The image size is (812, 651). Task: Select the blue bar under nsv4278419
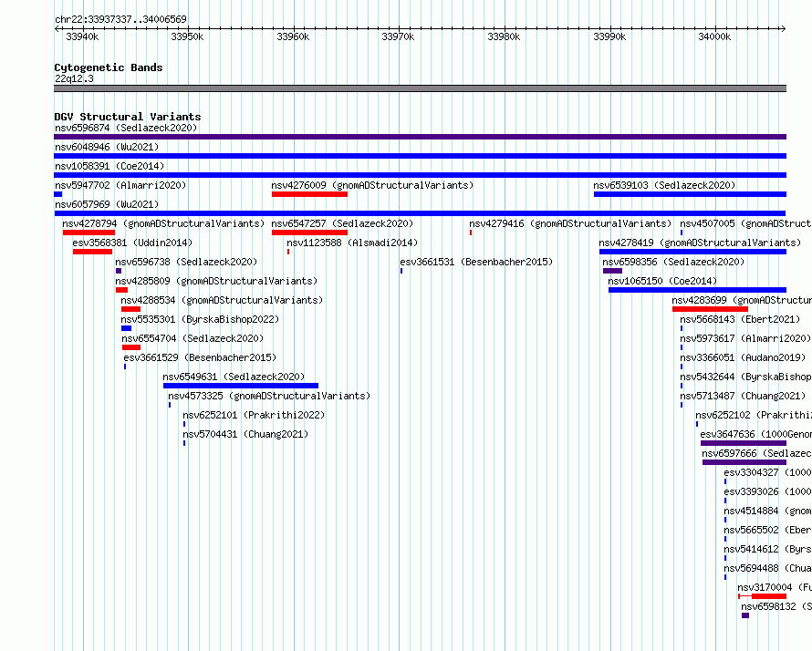[692, 252]
